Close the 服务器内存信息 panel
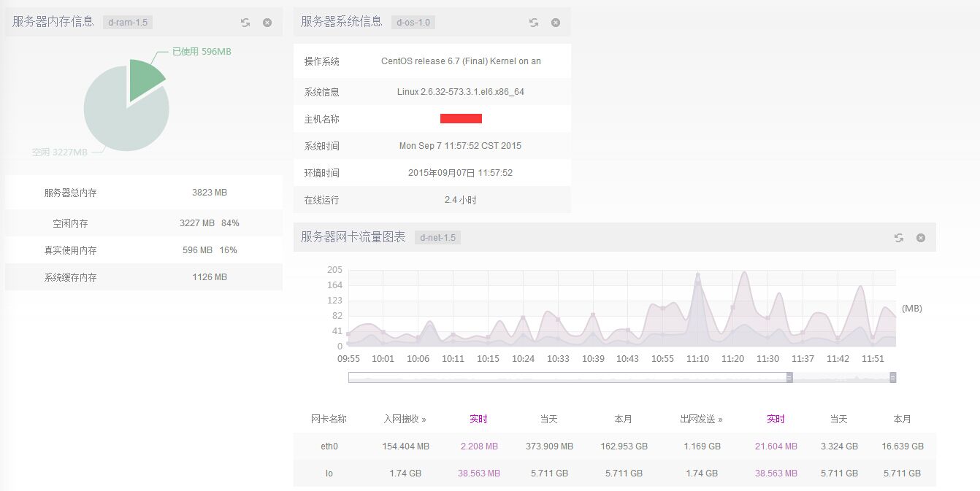Screen dimensions: 980x491 point(267,23)
